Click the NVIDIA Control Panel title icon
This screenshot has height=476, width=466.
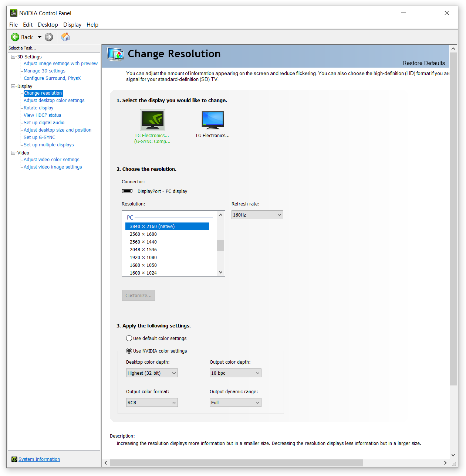pyautogui.click(x=14, y=13)
